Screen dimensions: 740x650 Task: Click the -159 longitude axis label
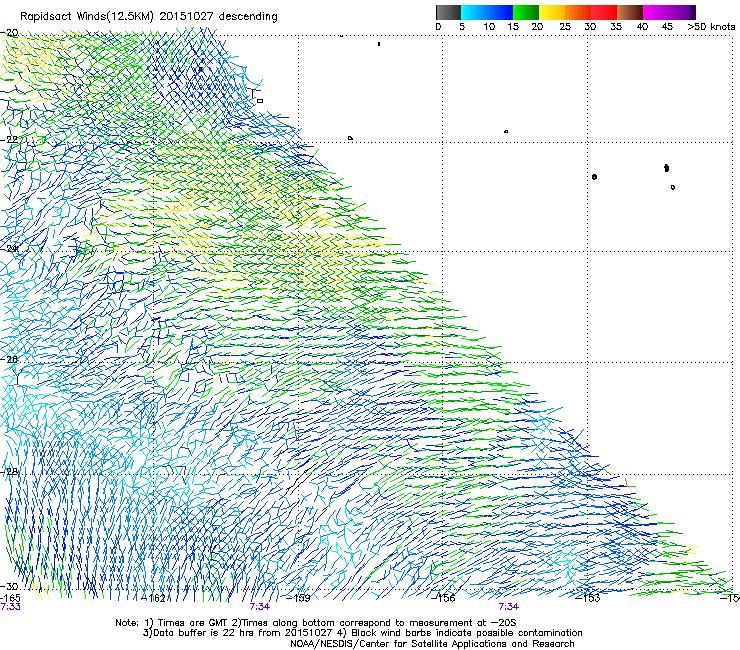point(299,598)
